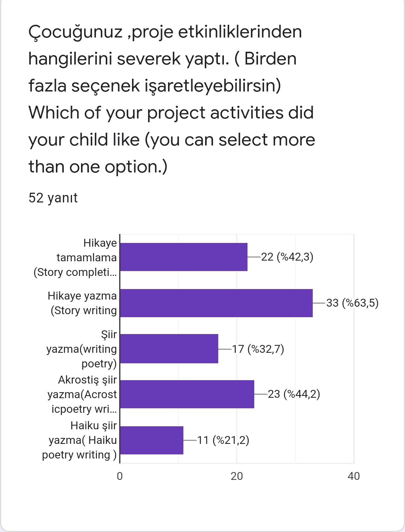Click the x-axis tick label 0
Viewport: 405px width, 532px height.
click(120, 476)
